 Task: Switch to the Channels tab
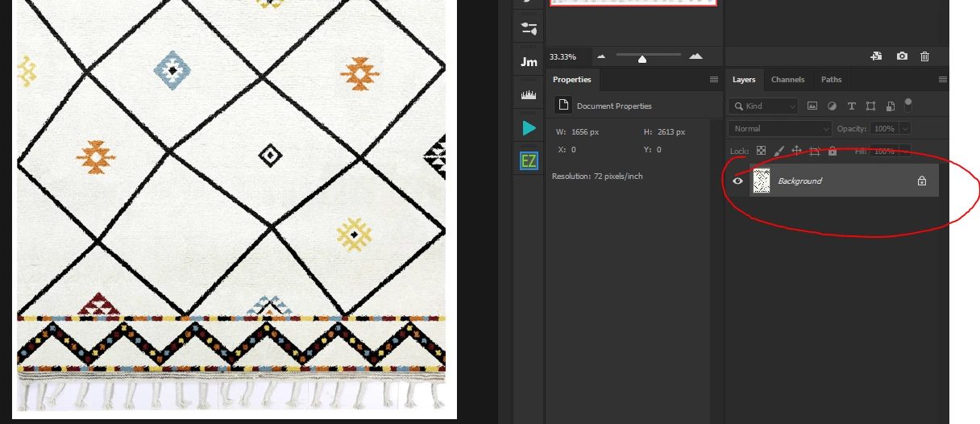[787, 80]
